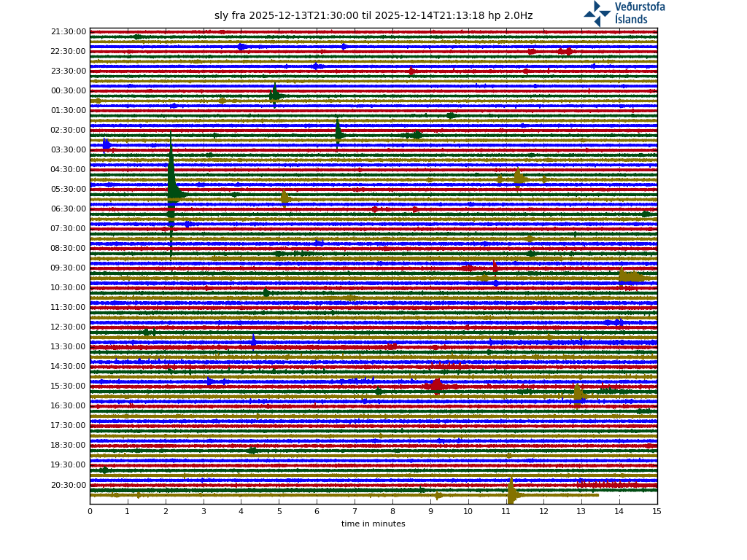Click the 0 minute tick label
The height and width of the screenshot is (560, 747).
click(90, 511)
